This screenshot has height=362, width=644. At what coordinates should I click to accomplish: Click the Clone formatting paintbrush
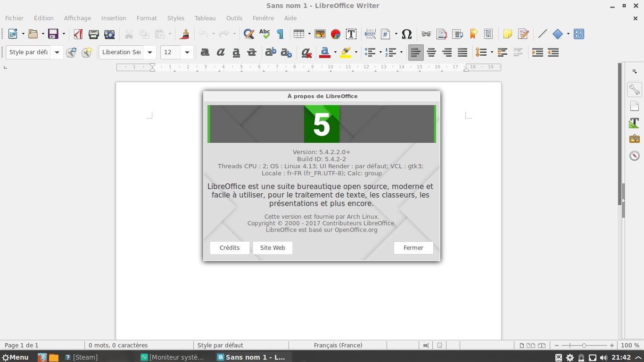[185, 34]
